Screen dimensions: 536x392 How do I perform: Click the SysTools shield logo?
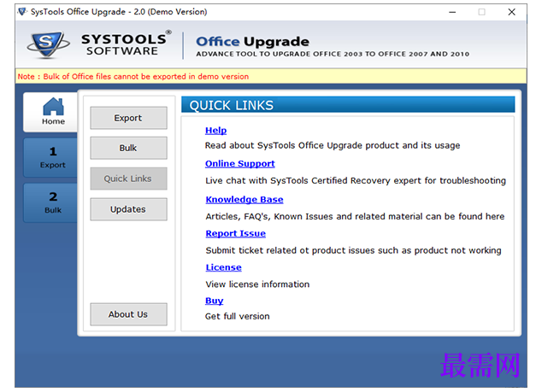48,44
